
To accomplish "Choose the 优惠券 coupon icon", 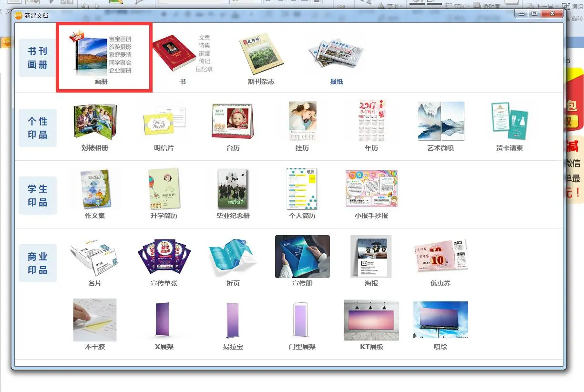I will [441, 257].
